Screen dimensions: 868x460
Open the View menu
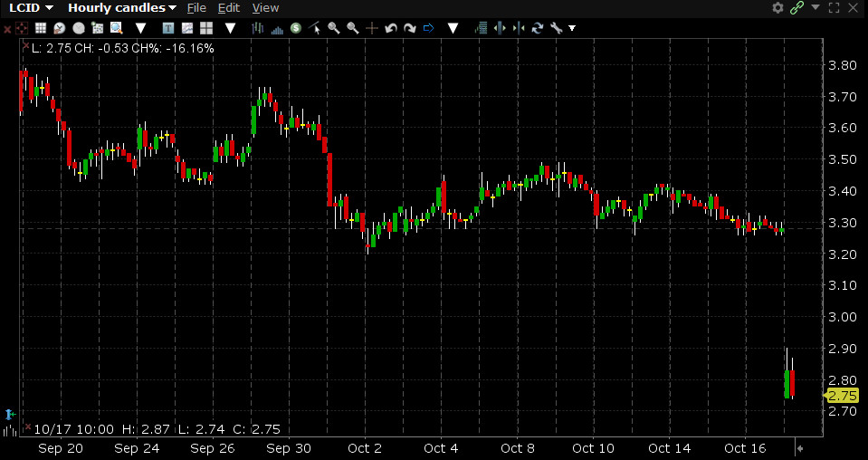tap(265, 8)
